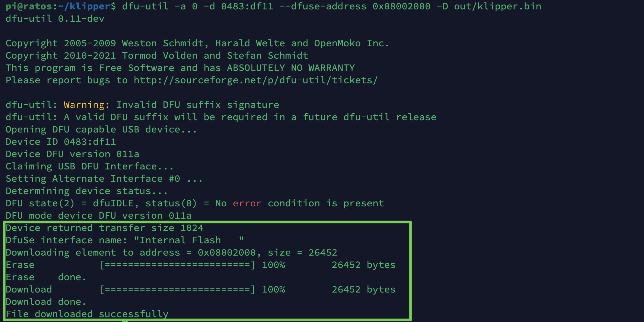Click the 'Erase done.' line

tap(46, 277)
